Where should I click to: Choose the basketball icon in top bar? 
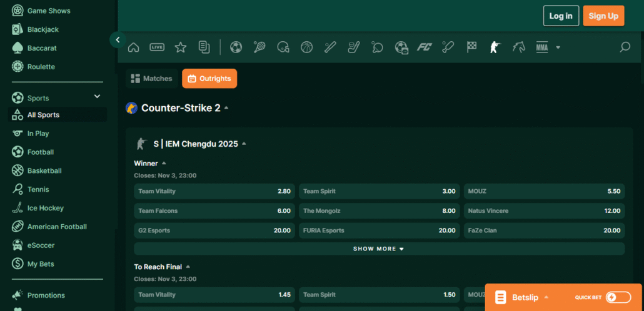306,47
